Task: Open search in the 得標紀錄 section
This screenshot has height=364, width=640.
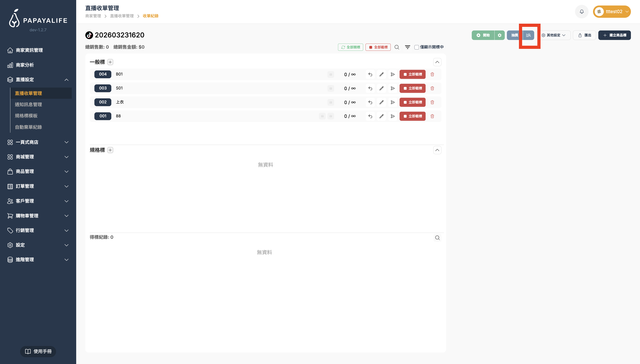Action: (x=437, y=238)
